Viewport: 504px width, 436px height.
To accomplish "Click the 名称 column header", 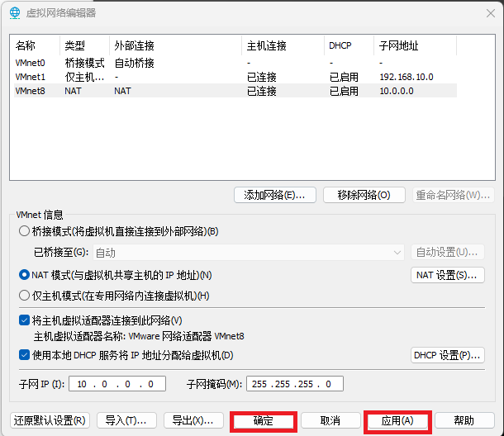I will 36,45.
